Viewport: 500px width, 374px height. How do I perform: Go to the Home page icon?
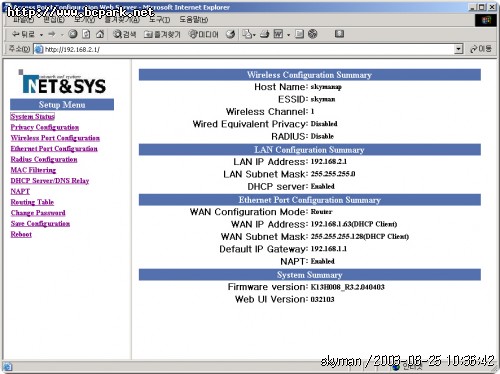point(100,34)
